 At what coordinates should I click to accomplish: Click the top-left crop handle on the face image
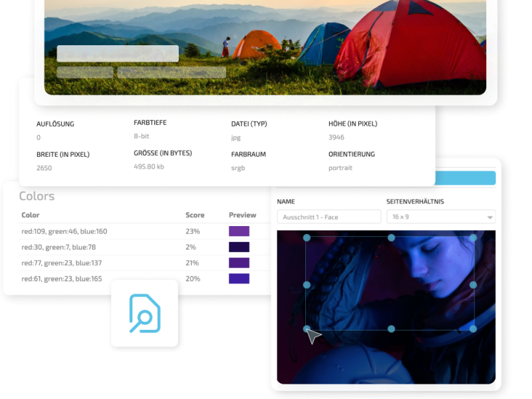[x=307, y=238]
